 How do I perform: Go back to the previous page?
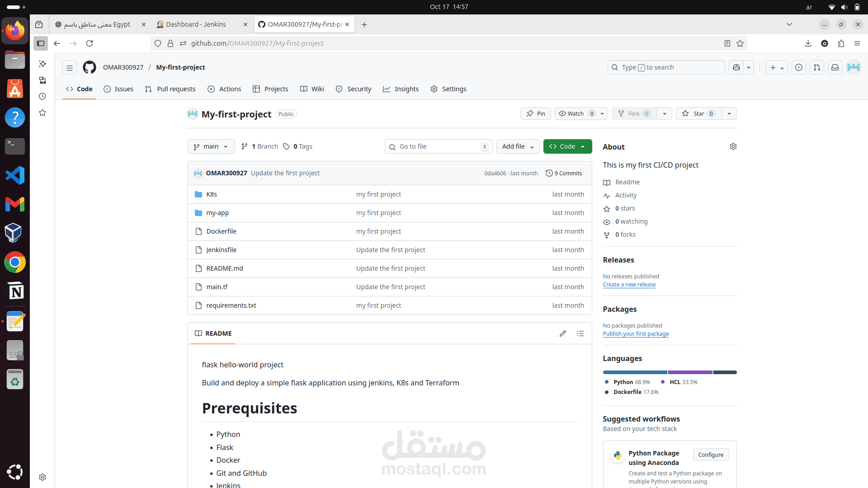tap(57, 43)
